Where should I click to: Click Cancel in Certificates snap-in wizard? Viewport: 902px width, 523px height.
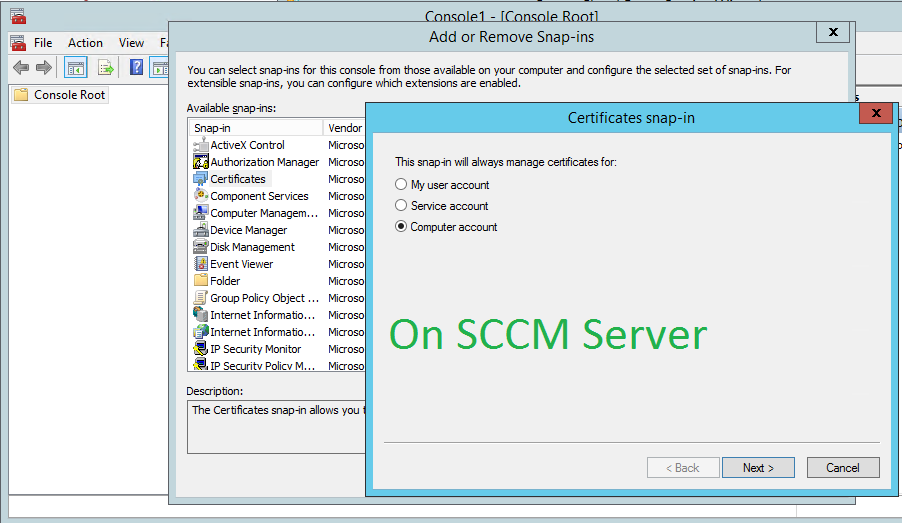click(x=843, y=468)
